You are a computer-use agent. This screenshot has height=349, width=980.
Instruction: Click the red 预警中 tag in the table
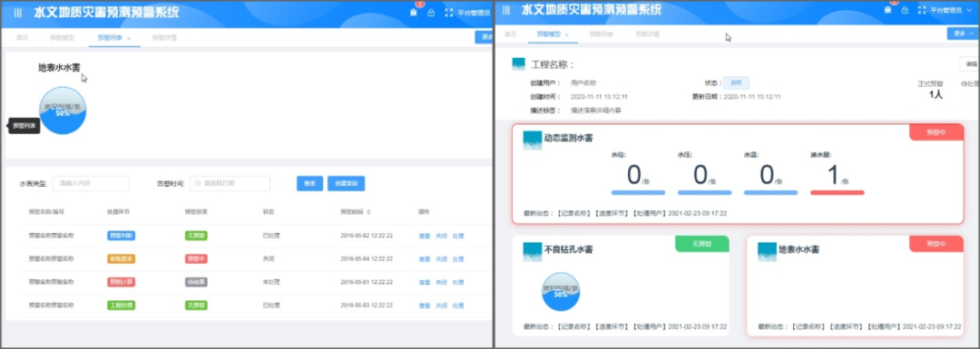pyautogui.click(x=196, y=259)
